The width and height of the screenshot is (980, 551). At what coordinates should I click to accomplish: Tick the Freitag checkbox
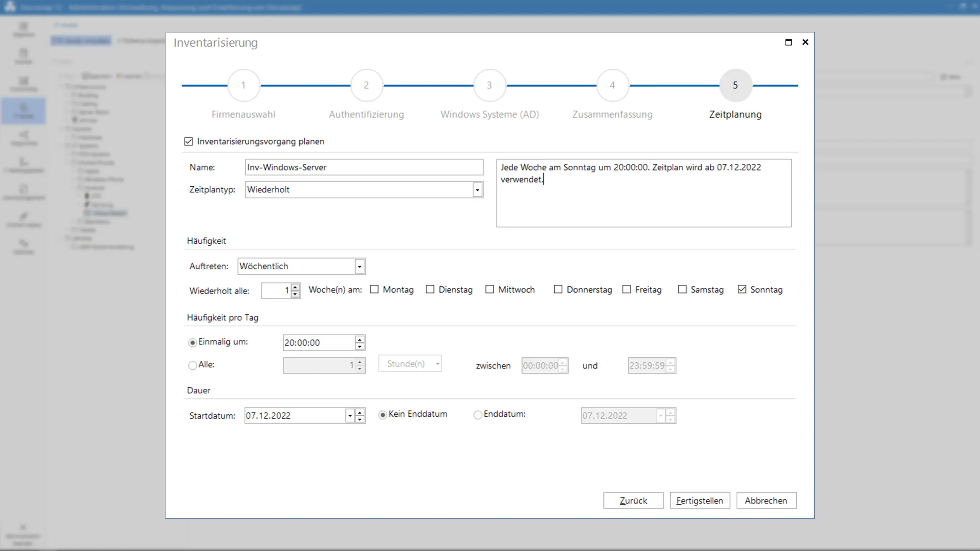[627, 290]
